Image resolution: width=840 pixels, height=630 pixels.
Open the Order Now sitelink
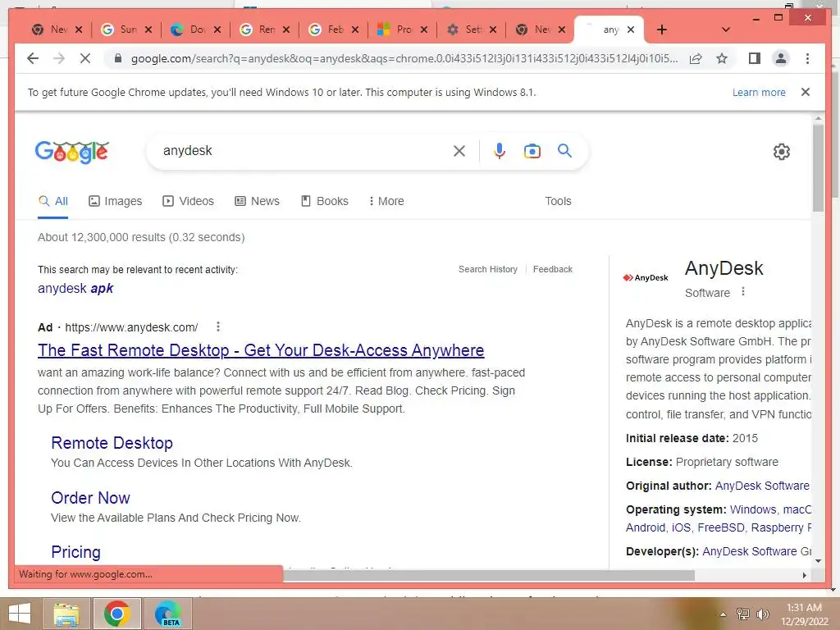tap(90, 498)
